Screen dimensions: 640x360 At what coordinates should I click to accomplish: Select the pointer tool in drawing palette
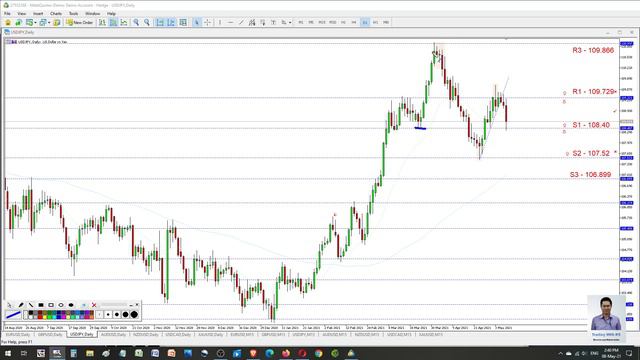click(x=9, y=305)
